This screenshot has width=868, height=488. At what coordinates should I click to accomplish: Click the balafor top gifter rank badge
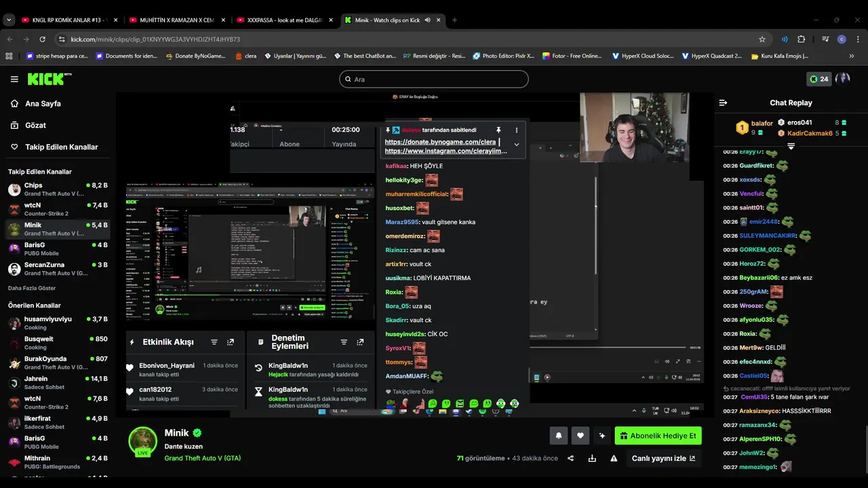click(x=743, y=127)
